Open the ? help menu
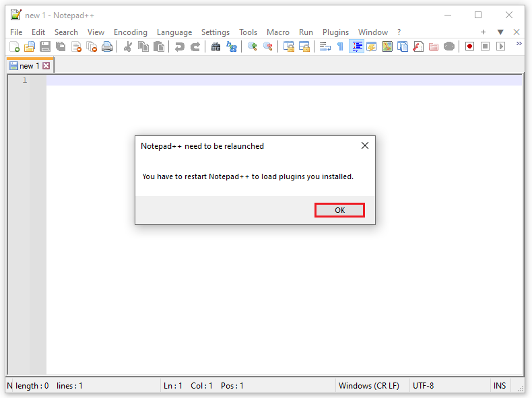Image resolution: width=532 pixels, height=398 pixels. [x=399, y=32]
